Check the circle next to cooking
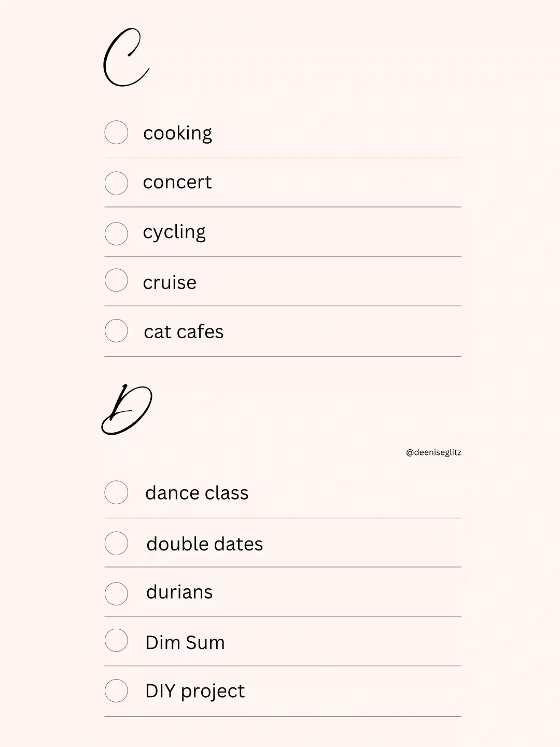The height and width of the screenshot is (747, 560). click(x=116, y=132)
